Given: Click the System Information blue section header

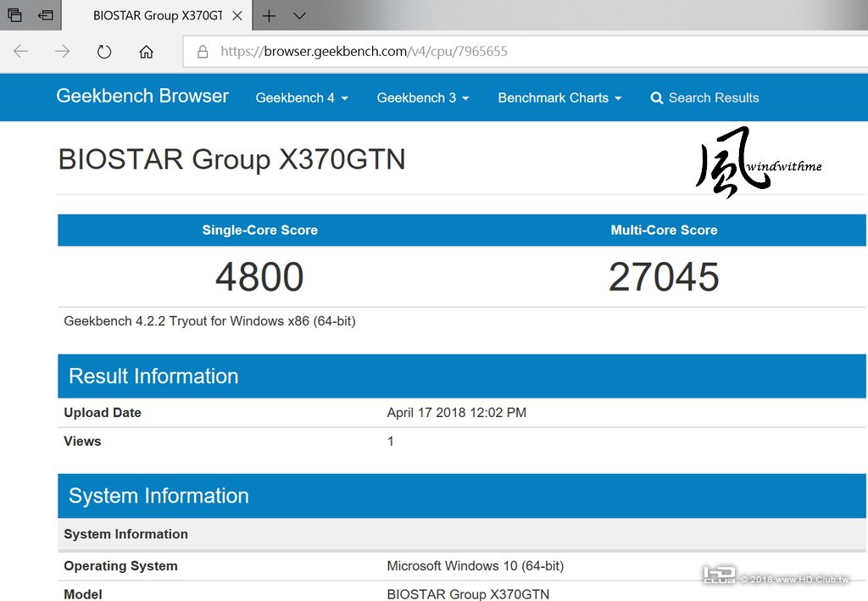Looking at the screenshot, I should (x=462, y=496).
